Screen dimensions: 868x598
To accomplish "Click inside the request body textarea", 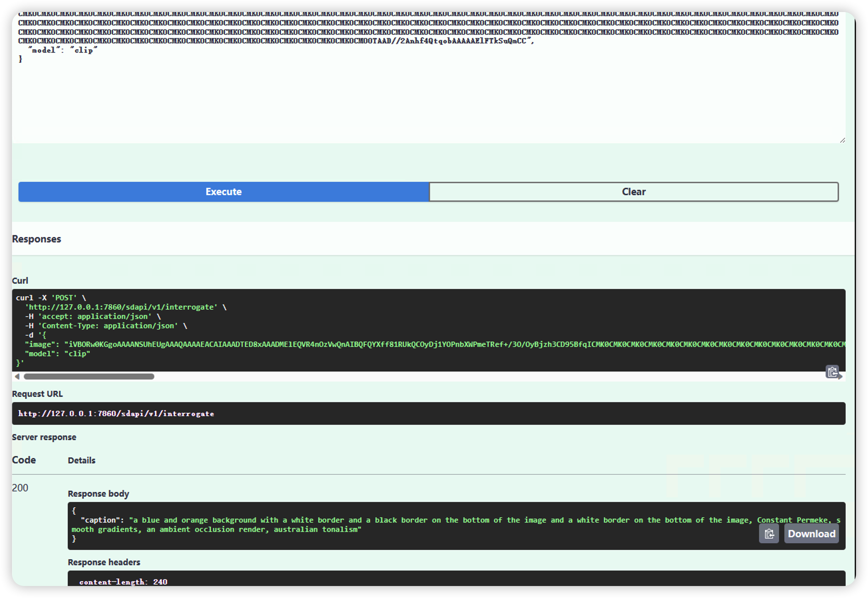I will (x=427, y=98).
